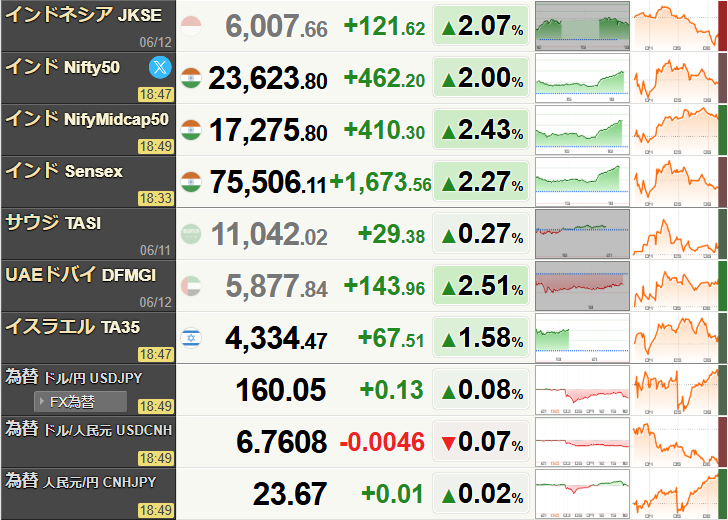
Task: Select the USDCNH change -0.0046
Action: click(382, 442)
